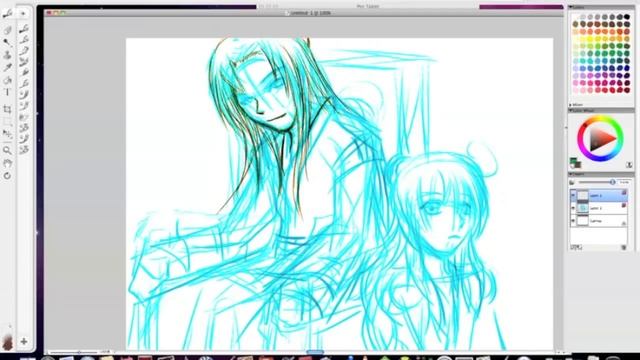
Task: Select the Grabber hand tool
Action: [x=7, y=163]
